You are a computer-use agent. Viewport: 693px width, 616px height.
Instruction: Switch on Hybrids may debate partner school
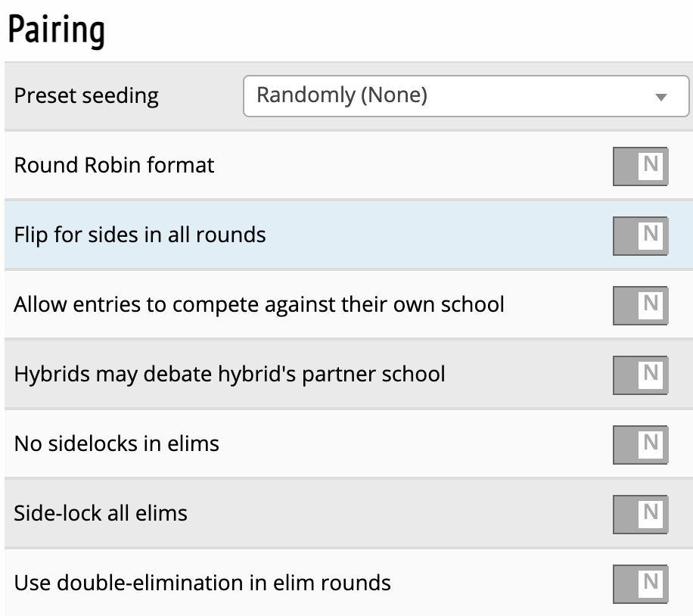point(640,374)
